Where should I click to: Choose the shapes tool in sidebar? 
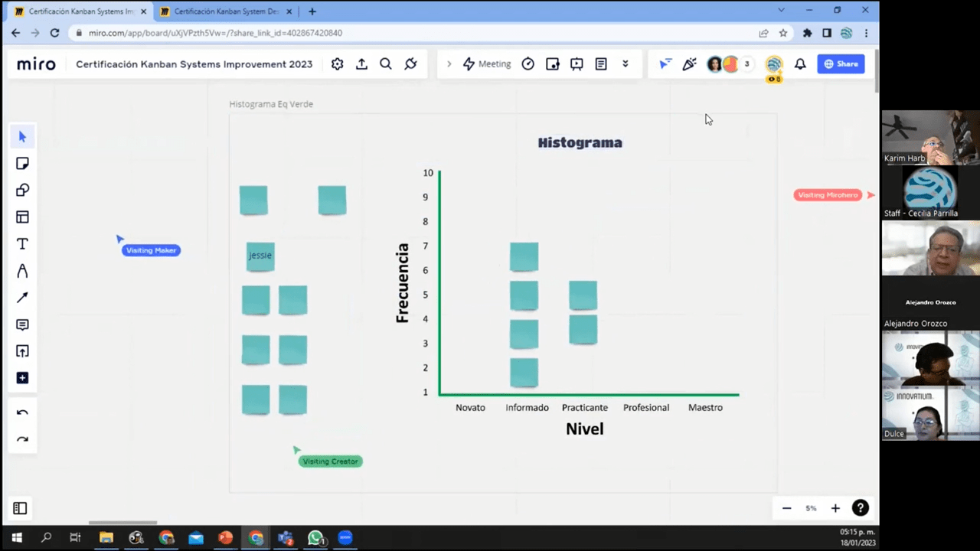pos(22,191)
